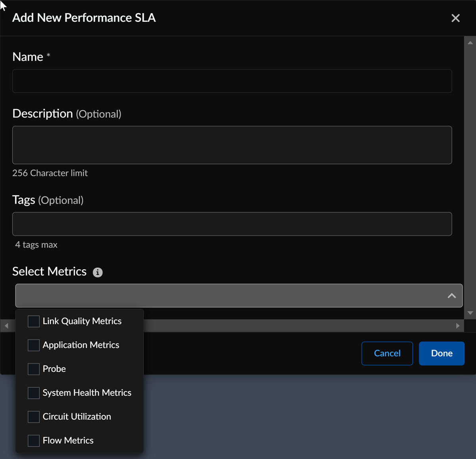Screen dimensions: 476x459
Task: Collapse the metrics list using the chevron
Action: click(x=451, y=296)
